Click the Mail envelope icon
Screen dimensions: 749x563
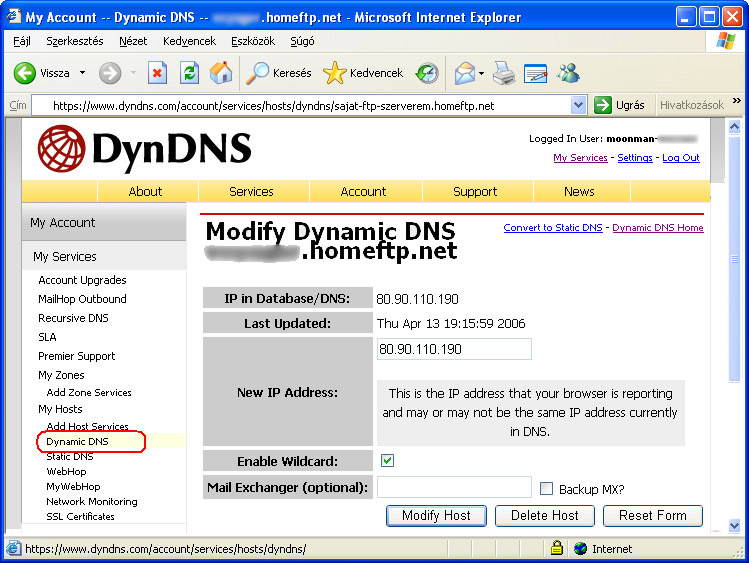coord(465,73)
